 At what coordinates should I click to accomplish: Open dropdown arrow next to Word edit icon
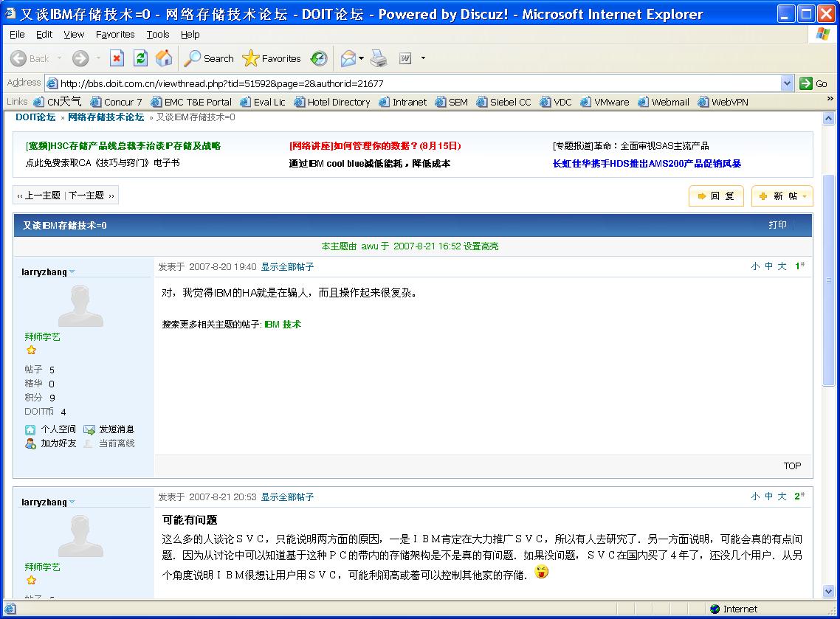423,58
